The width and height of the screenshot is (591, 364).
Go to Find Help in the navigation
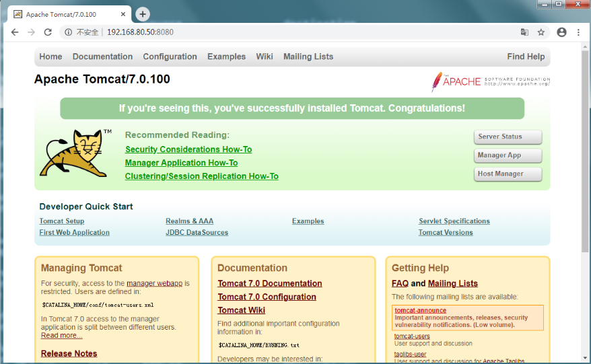click(x=526, y=57)
